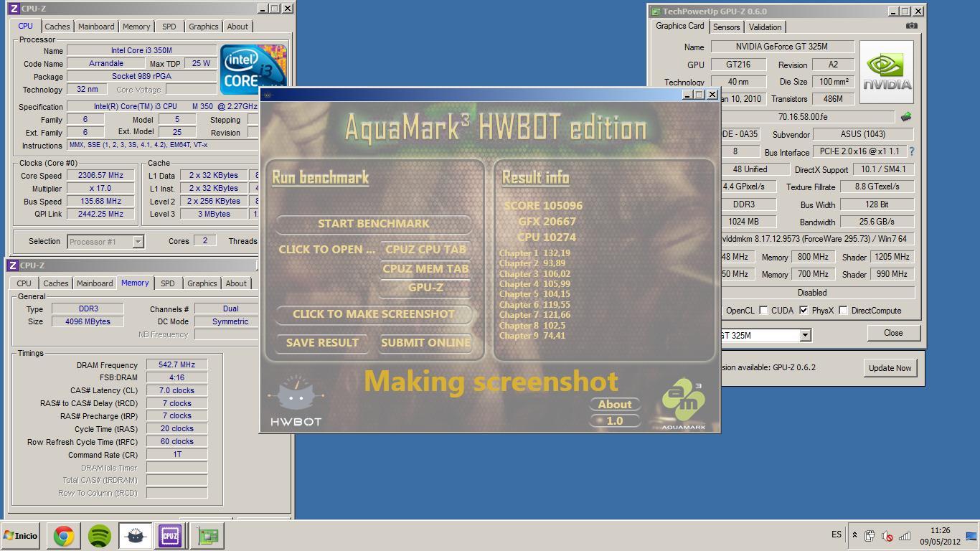The image size is (980, 551).
Task: Click the 1.0 version button in AquaMark
Action: (x=615, y=421)
